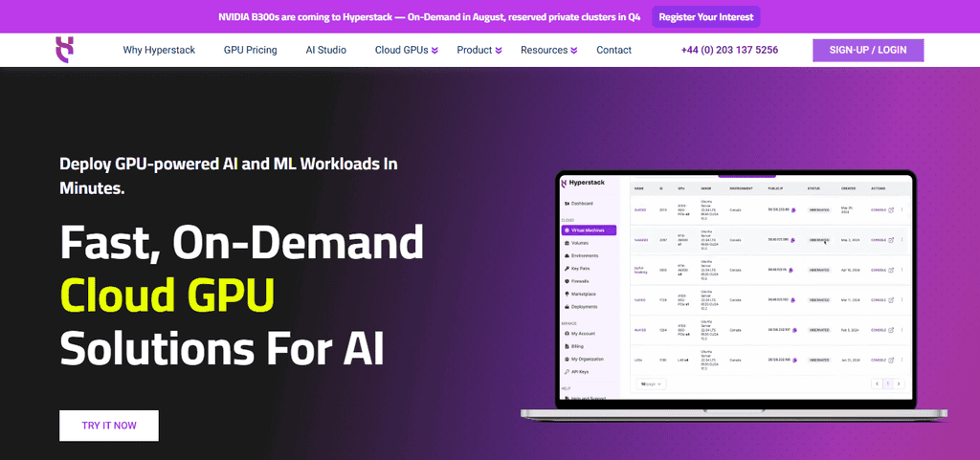Screen dimensions: 980x460
Task: Click the previous page arrow in the mockup
Action: coord(877,383)
